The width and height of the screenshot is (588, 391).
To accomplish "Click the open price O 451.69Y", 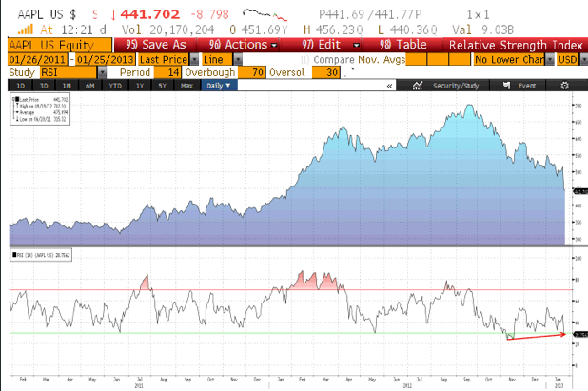I will tap(259, 29).
